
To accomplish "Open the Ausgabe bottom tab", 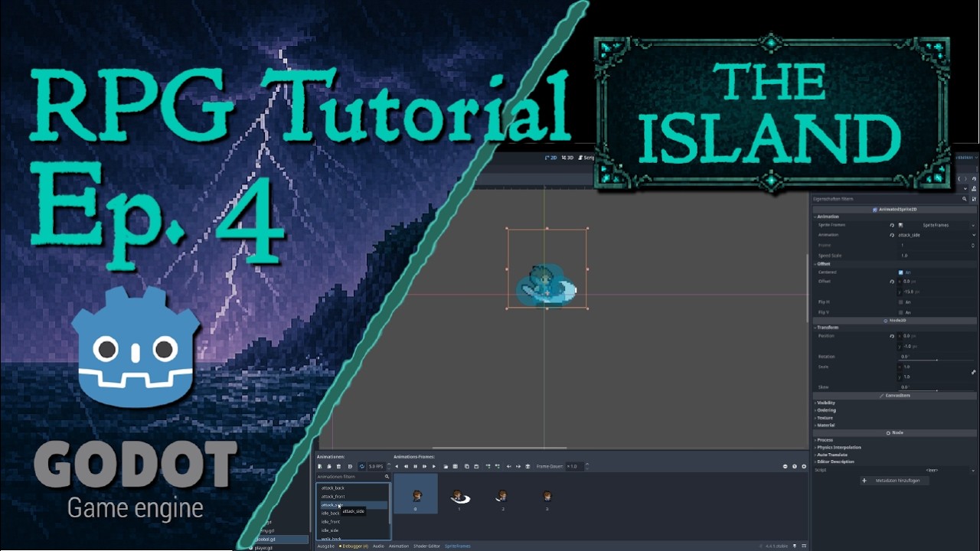I will [326, 546].
